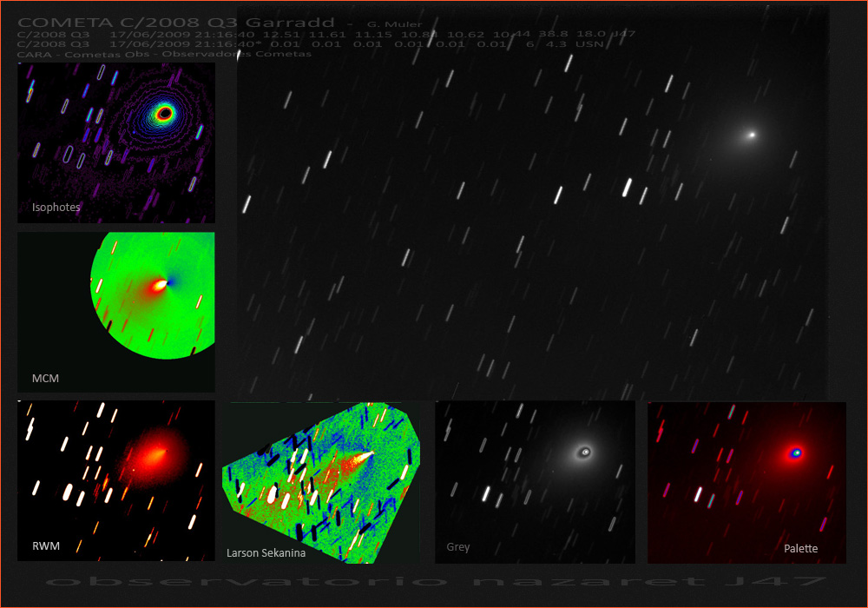Click the "RWM" label text
The width and height of the screenshot is (868, 608).
click(46, 546)
